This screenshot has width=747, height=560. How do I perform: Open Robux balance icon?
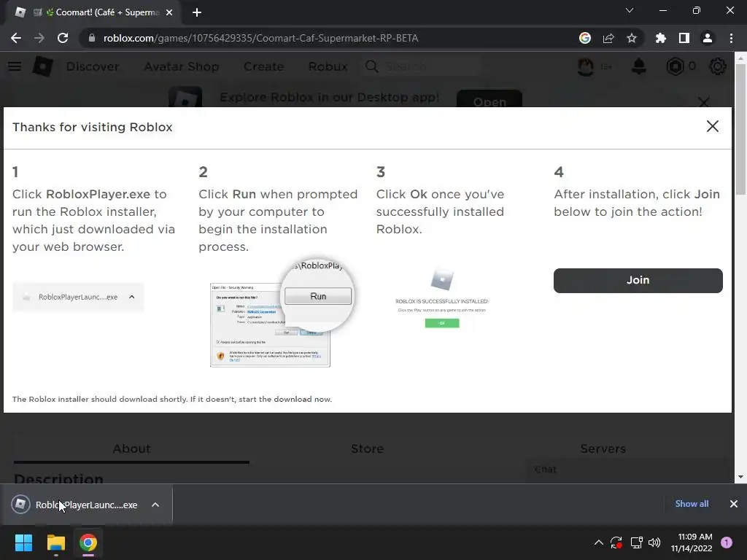click(x=675, y=66)
